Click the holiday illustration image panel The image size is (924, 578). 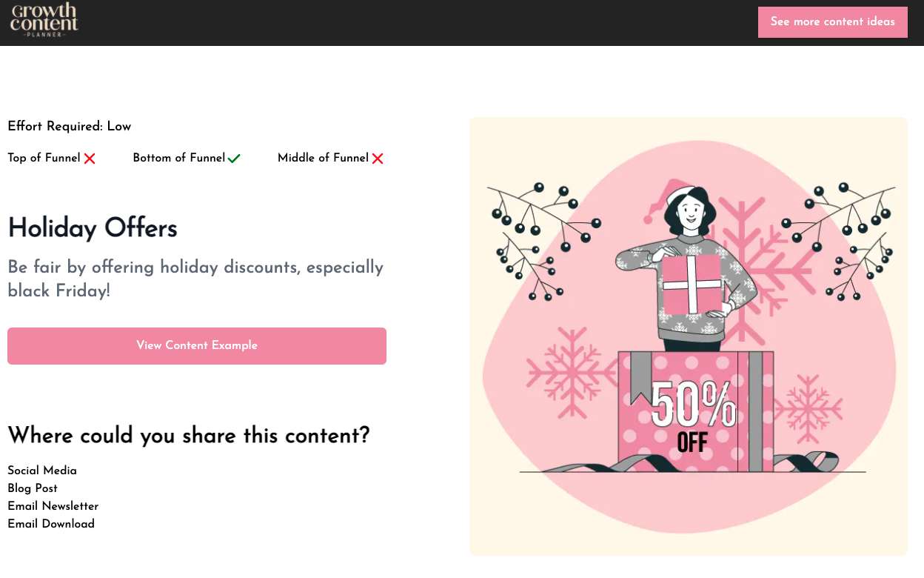click(688, 335)
